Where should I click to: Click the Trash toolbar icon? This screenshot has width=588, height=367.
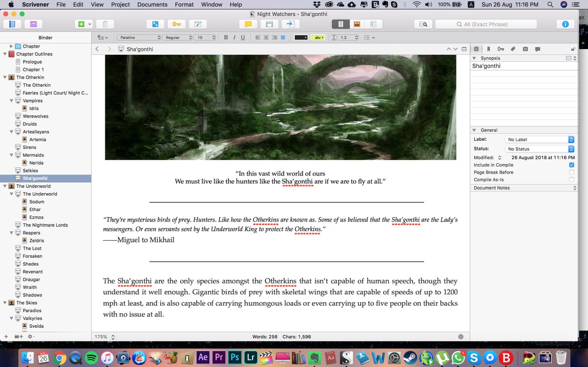105,24
